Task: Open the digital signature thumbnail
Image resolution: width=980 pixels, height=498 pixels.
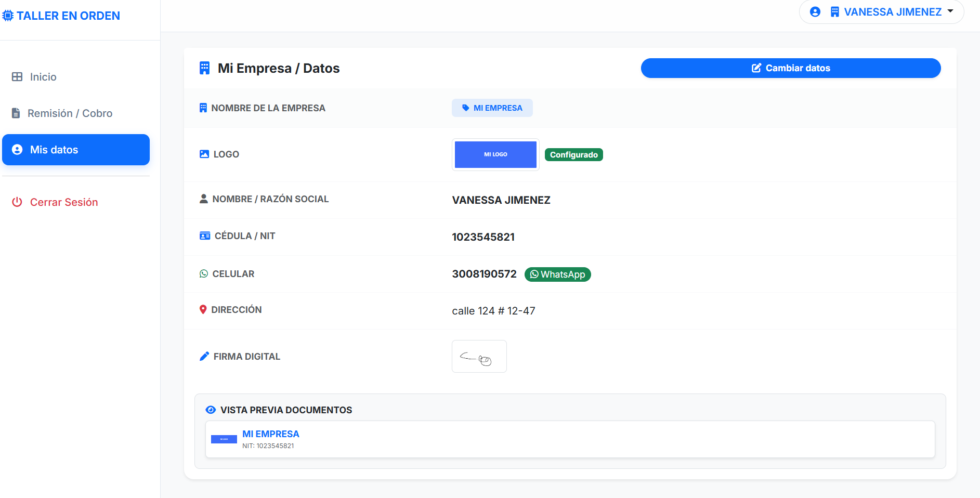Action: (479, 356)
